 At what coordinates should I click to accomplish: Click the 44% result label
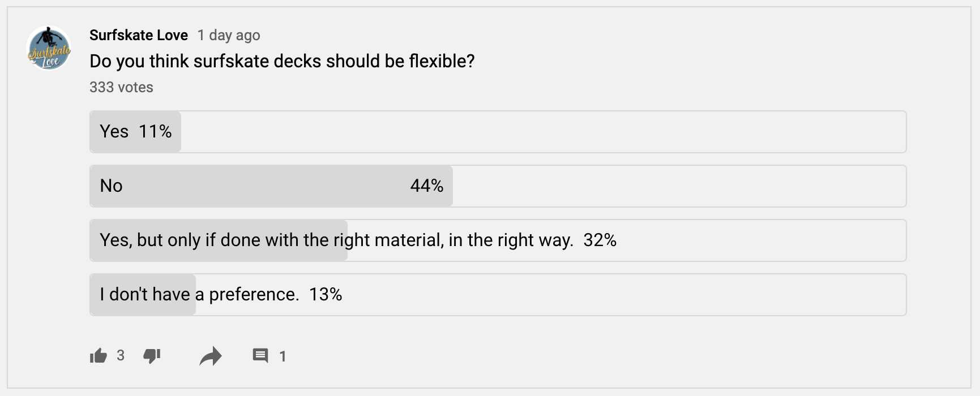tap(427, 186)
